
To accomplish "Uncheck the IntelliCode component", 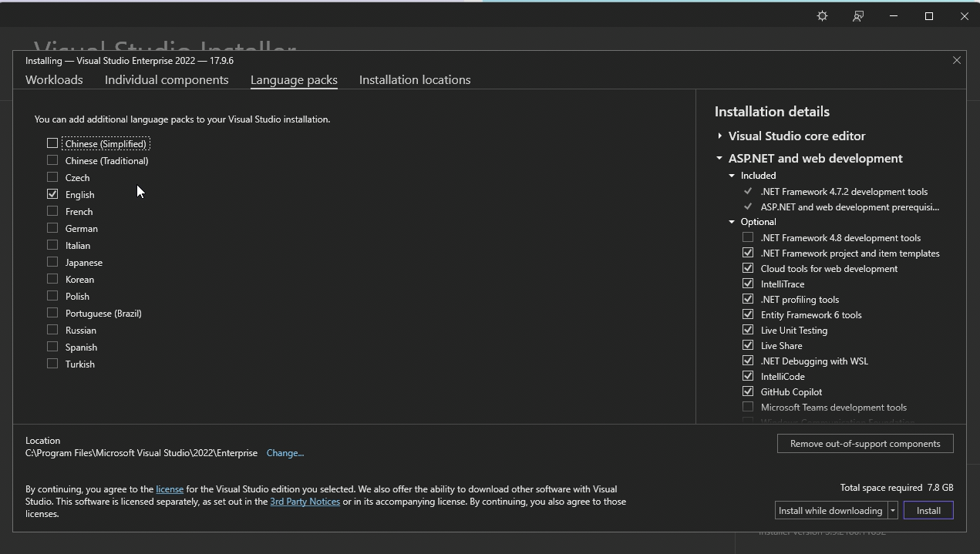I will coord(748,376).
